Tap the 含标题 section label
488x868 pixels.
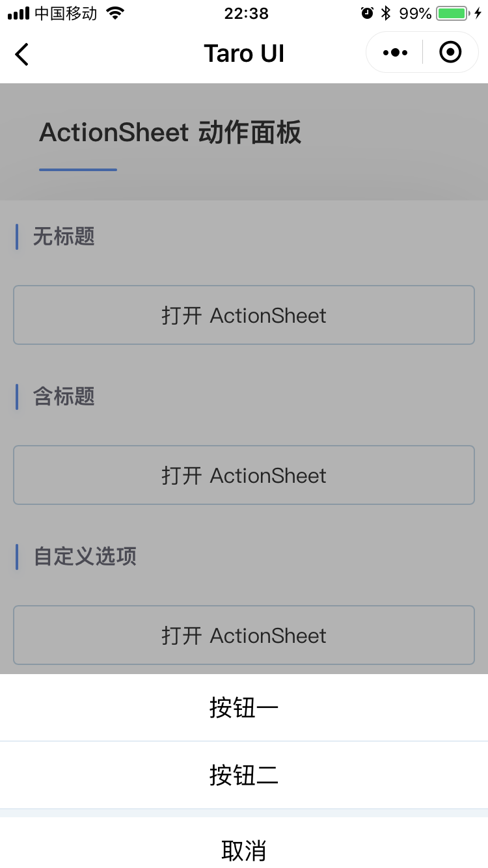63,397
